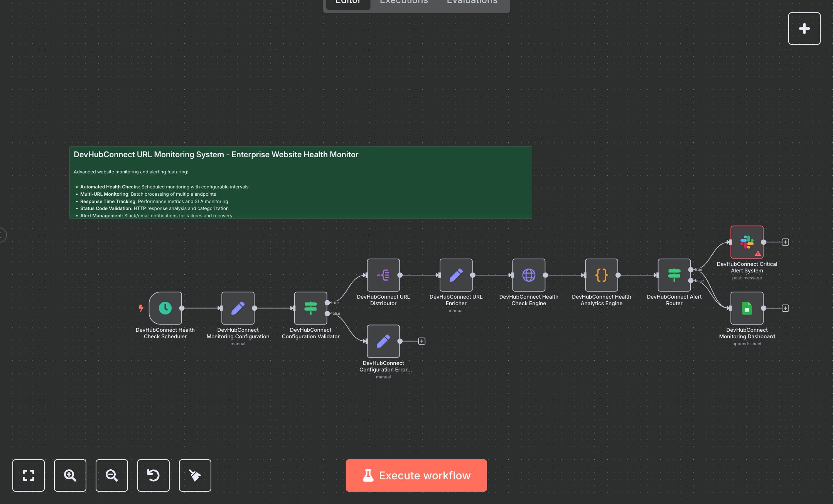Viewport: 833px width, 504px height.
Task: Select the green workflow description sticky note
Action: (300, 181)
